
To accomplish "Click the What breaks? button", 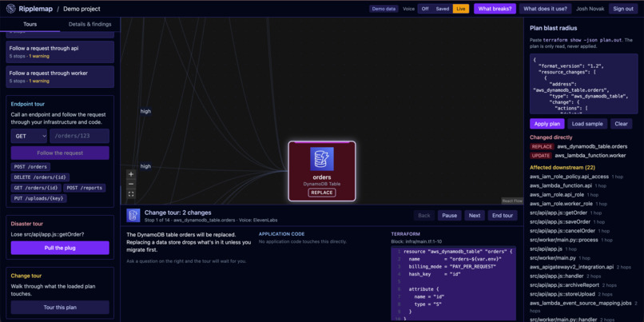I will point(495,9).
